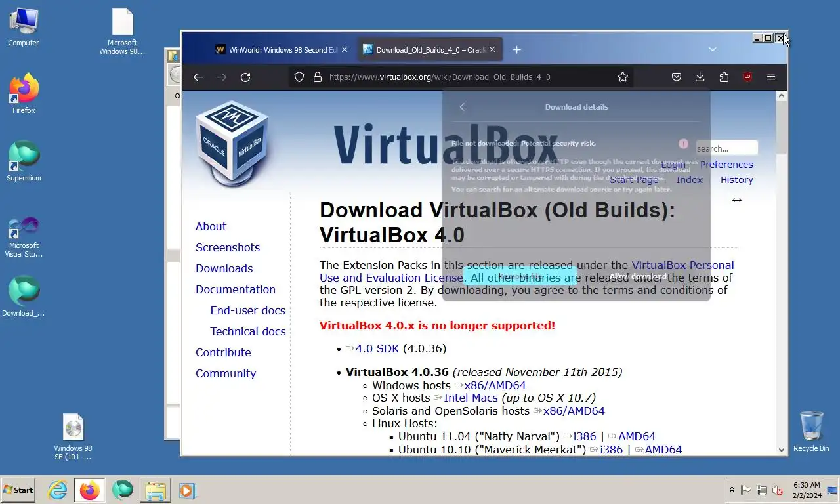840x504 pixels.
Task: Click the VirtualBox logo image
Action: pos(233,144)
